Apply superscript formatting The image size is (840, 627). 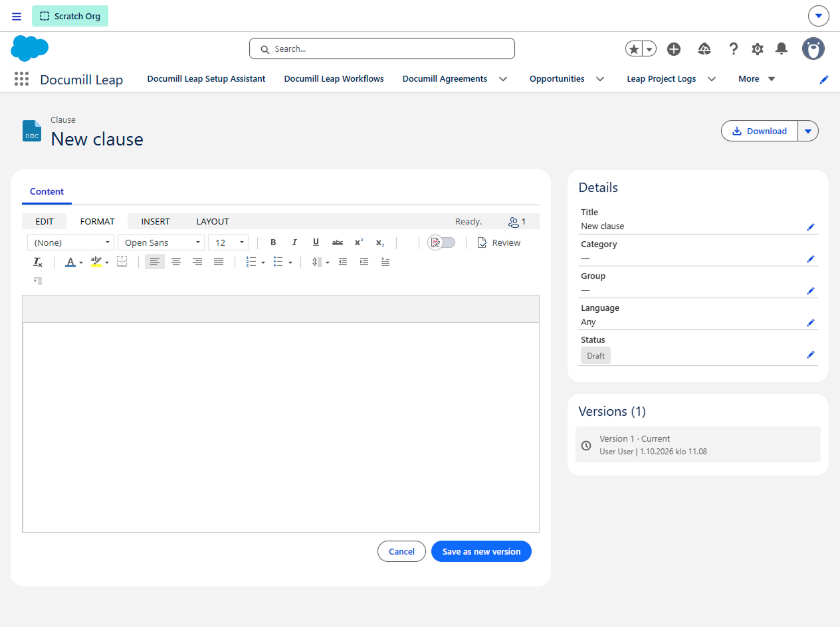click(359, 242)
